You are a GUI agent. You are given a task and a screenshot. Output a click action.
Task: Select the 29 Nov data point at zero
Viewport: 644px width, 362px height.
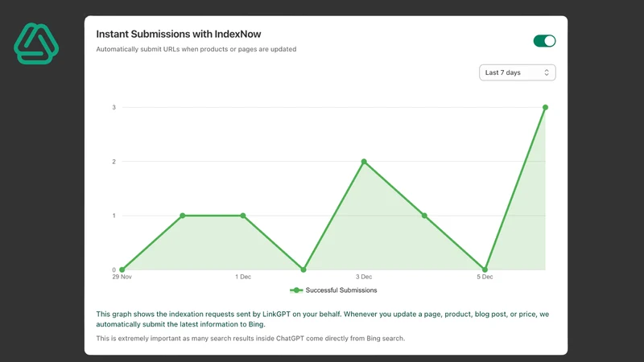[x=122, y=269]
